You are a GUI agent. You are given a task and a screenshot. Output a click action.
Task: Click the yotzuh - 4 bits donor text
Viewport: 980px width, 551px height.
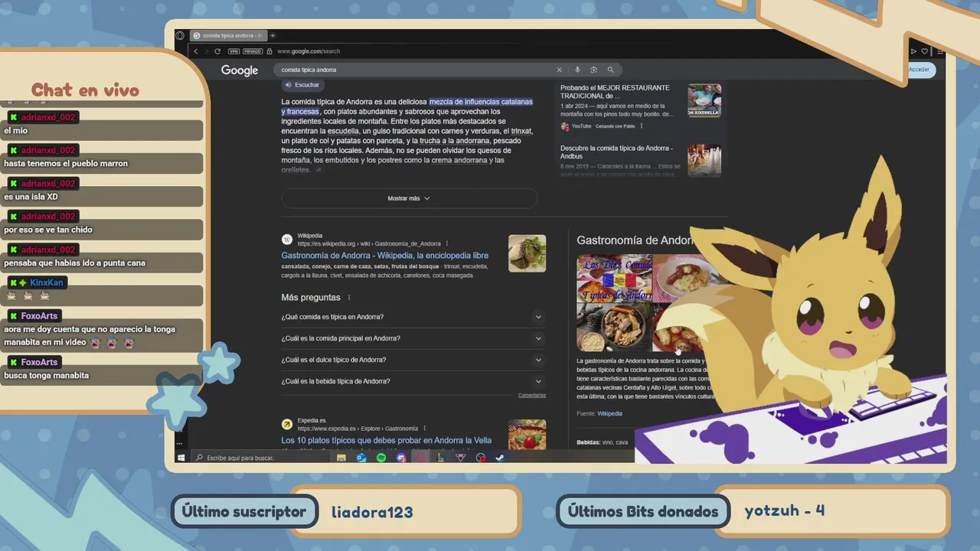pyautogui.click(x=785, y=510)
